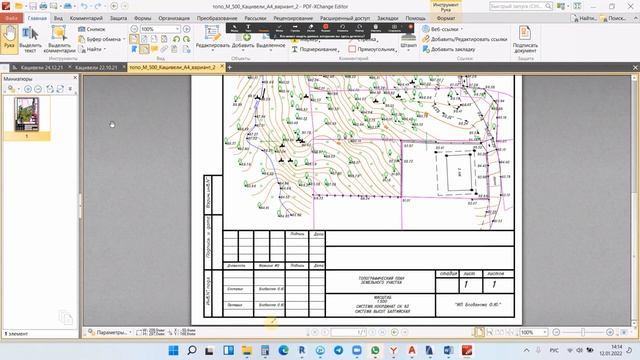The width and height of the screenshot is (640, 360).
Task: Open the Найти dropdown in Инструменты group
Action: [x=93, y=49]
